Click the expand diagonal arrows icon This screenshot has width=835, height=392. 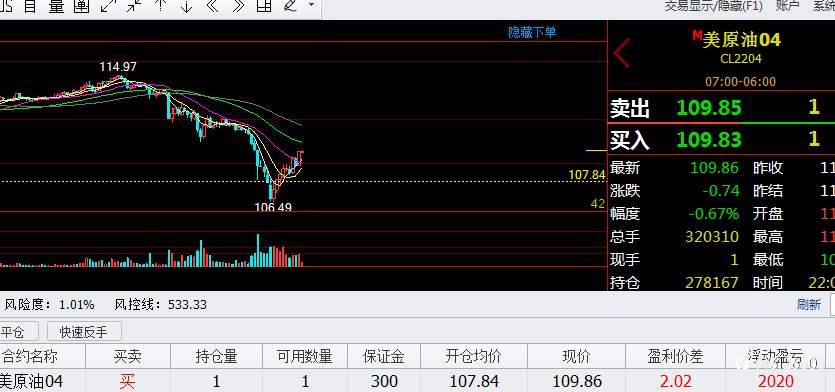pyautogui.click(x=108, y=5)
